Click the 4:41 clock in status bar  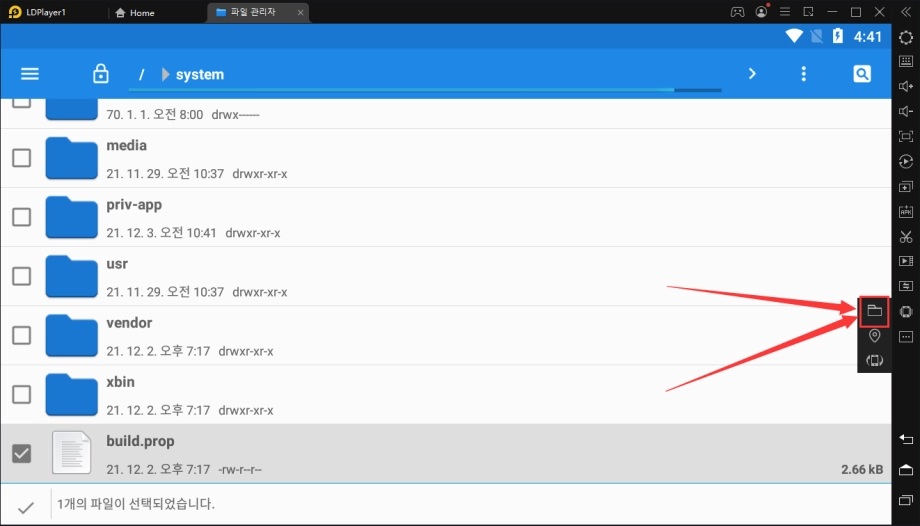coord(868,36)
